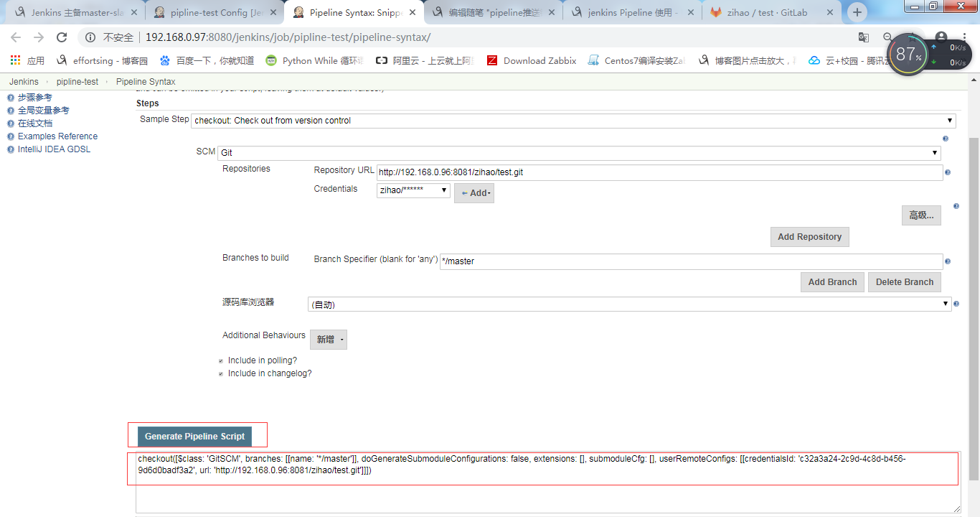
Task: Click help icon for Sample Step
Action: coord(945,139)
